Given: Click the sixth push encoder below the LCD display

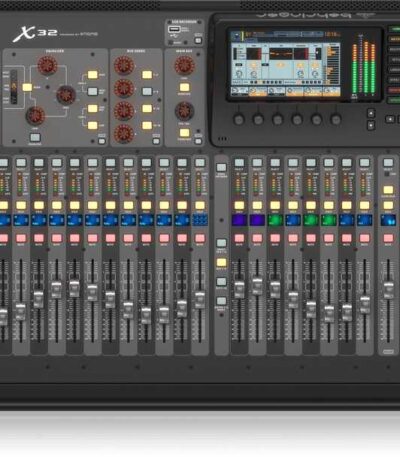Looking at the screenshot, I should pos(336,119).
